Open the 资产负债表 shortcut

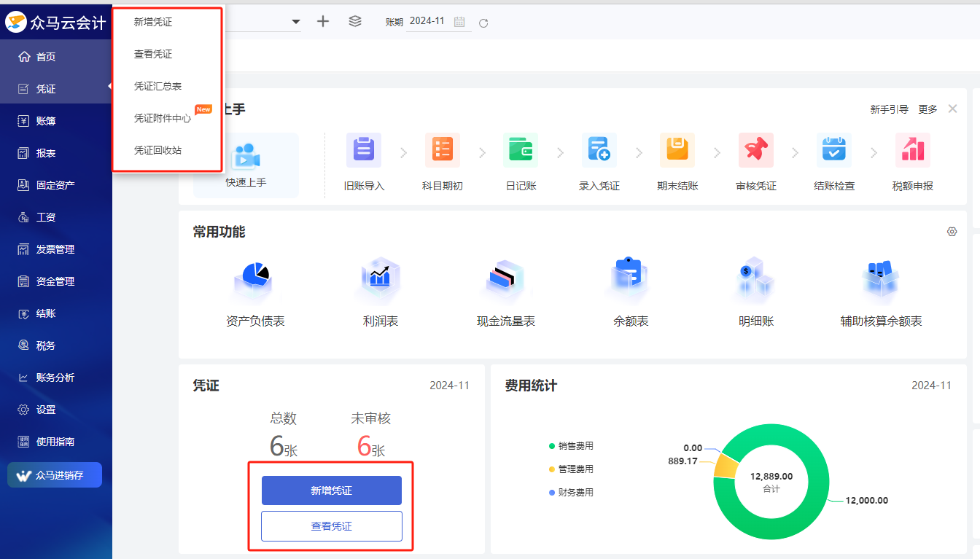coord(255,292)
